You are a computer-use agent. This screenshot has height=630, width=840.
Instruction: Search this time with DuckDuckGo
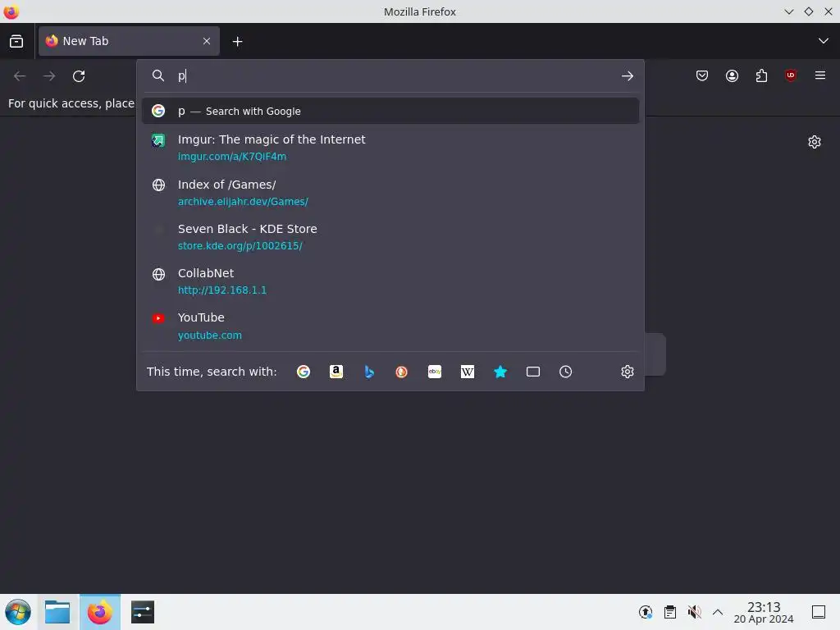[401, 372]
